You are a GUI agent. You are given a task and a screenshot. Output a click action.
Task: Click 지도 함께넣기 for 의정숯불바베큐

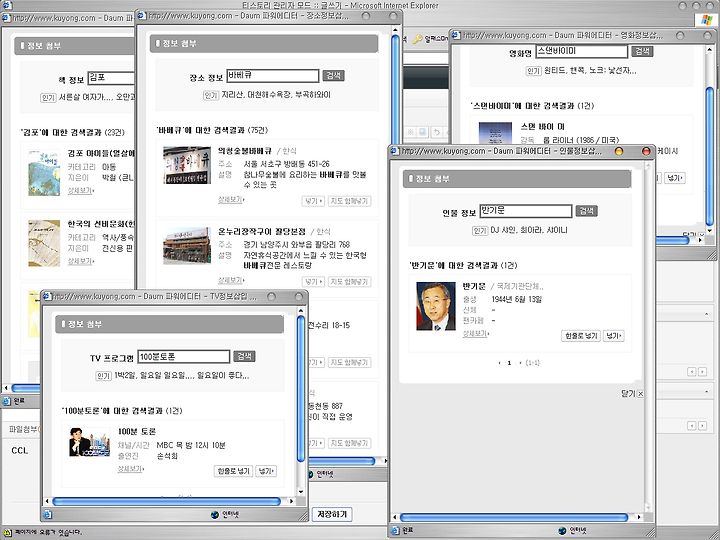coord(349,201)
